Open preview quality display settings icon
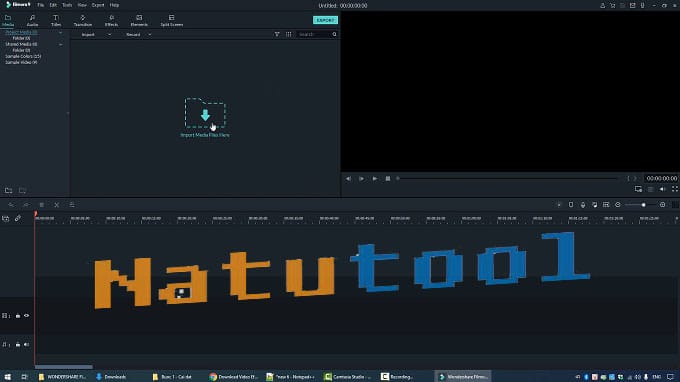680x382 pixels. (638, 189)
